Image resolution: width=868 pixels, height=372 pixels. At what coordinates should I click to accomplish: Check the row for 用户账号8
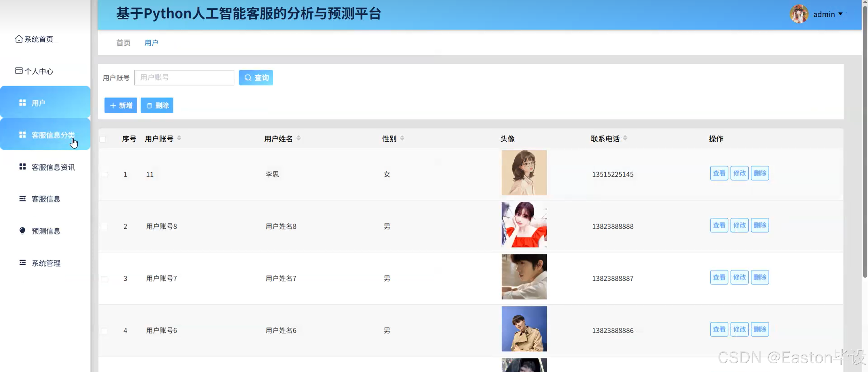(104, 227)
